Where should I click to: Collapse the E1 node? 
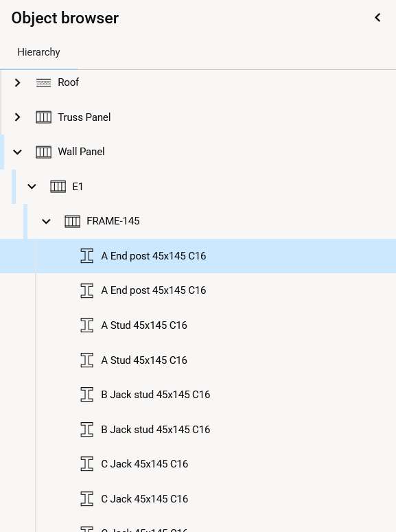(32, 187)
